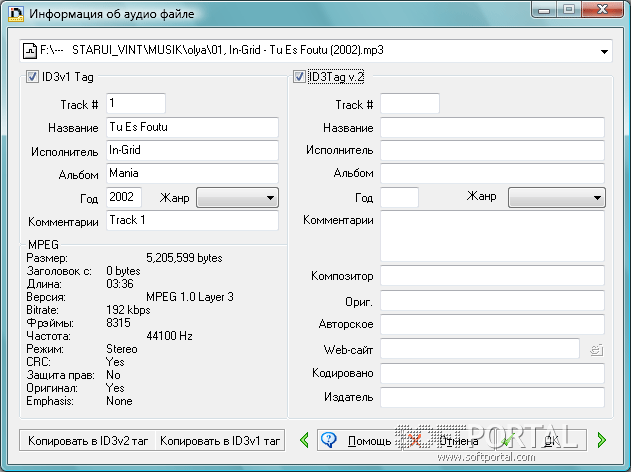Click ID3v2 Track # field
Viewport: 631px width, 472px height.
coord(410,103)
